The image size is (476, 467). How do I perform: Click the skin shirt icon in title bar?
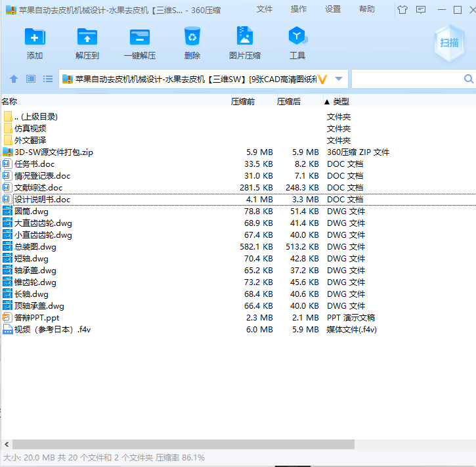(x=402, y=10)
